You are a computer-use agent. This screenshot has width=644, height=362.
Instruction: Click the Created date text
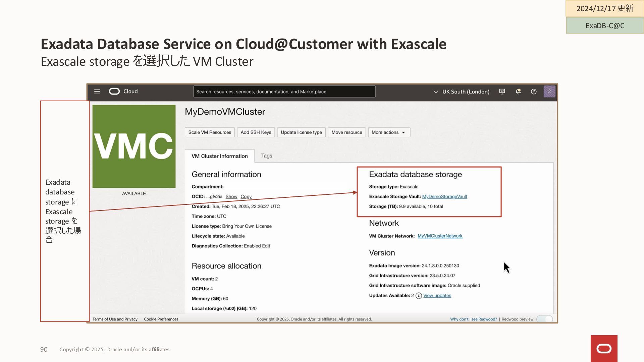tap(235, 206)
